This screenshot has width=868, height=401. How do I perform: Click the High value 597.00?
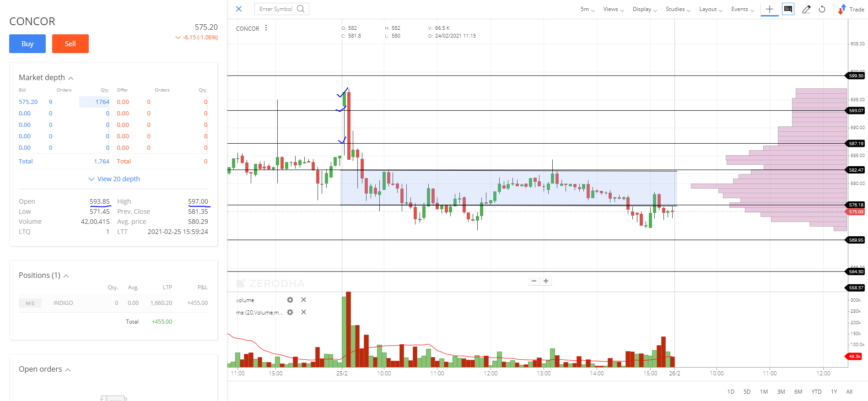click(198, 201)
